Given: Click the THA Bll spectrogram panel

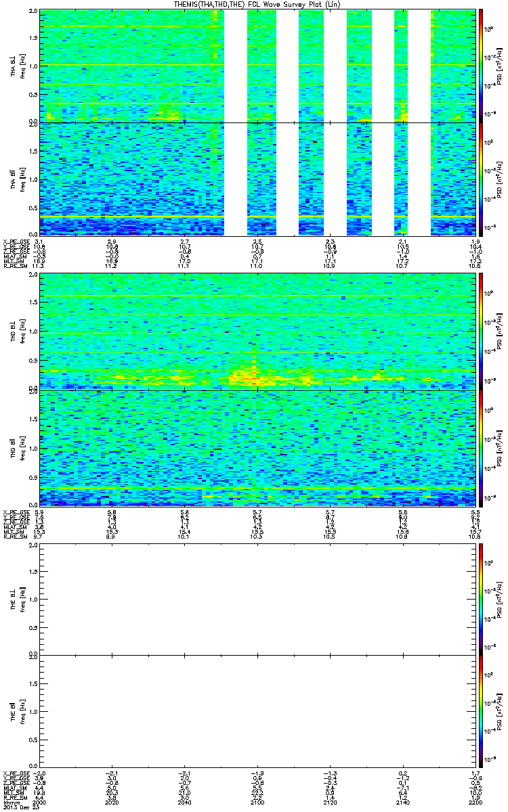Looking at the screenshot, I should click(257, 179).
